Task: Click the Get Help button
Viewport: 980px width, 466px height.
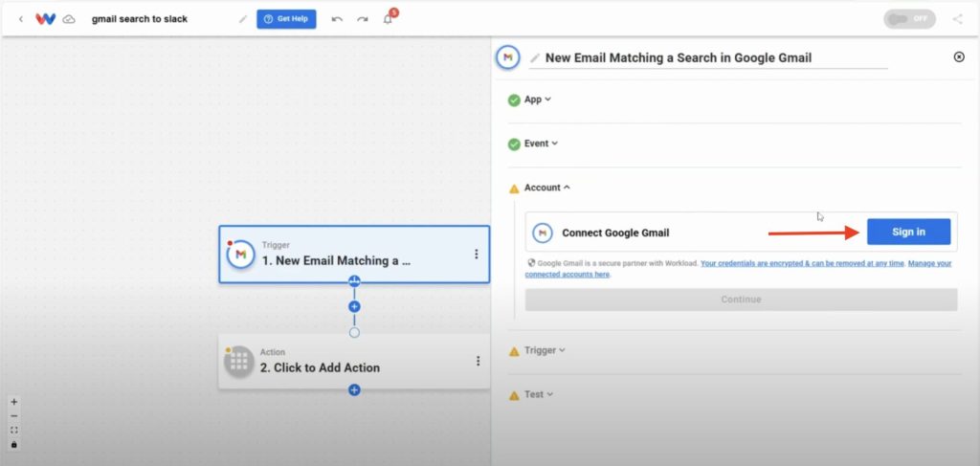Action: [286, 19]
